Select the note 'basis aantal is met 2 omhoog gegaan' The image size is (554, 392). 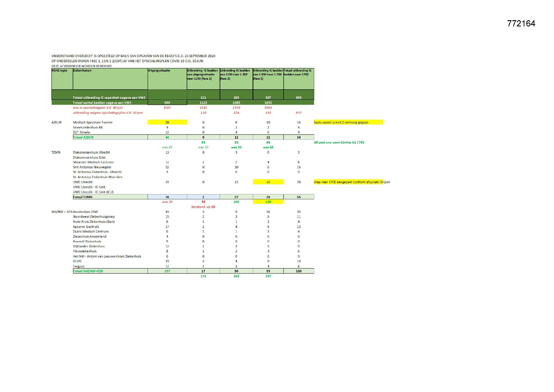(x=341, y=122)
